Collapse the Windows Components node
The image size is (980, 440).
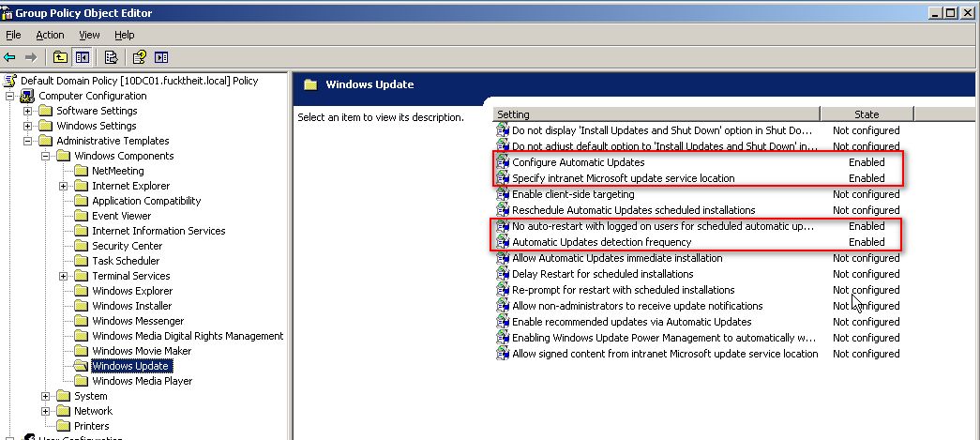(x=46, y=156)
